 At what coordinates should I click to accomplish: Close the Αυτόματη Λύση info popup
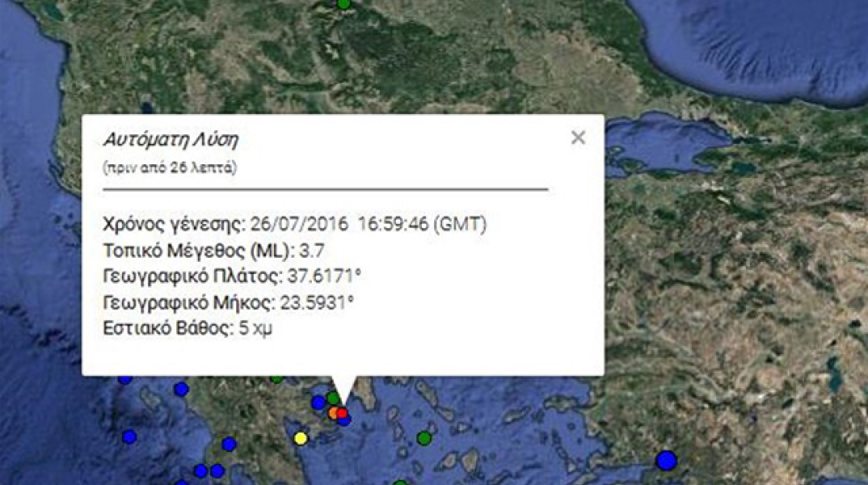[578, 137]
